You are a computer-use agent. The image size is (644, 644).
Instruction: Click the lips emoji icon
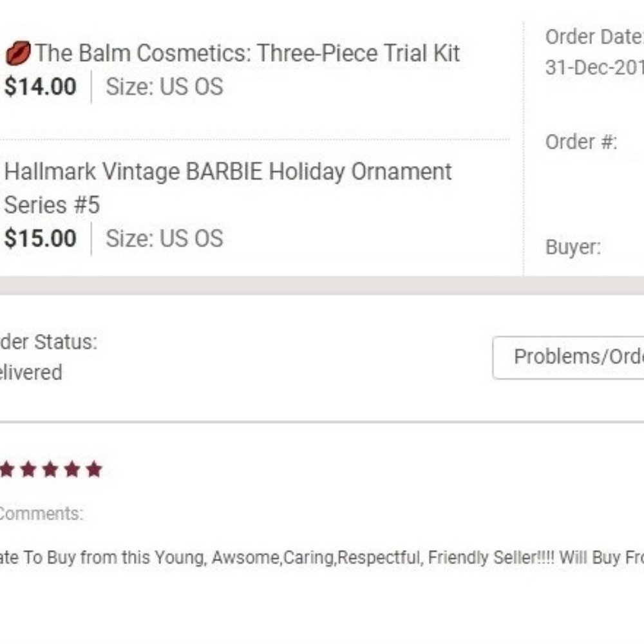click(18, 53)
